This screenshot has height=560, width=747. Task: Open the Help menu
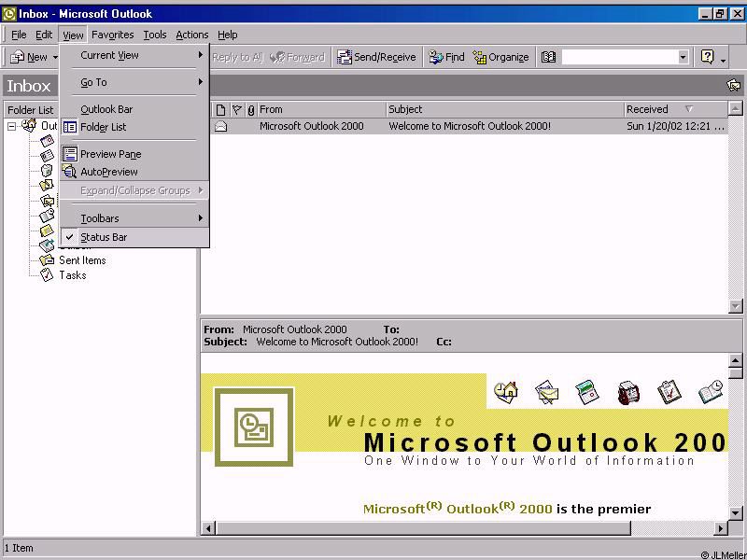click(227, 35)
